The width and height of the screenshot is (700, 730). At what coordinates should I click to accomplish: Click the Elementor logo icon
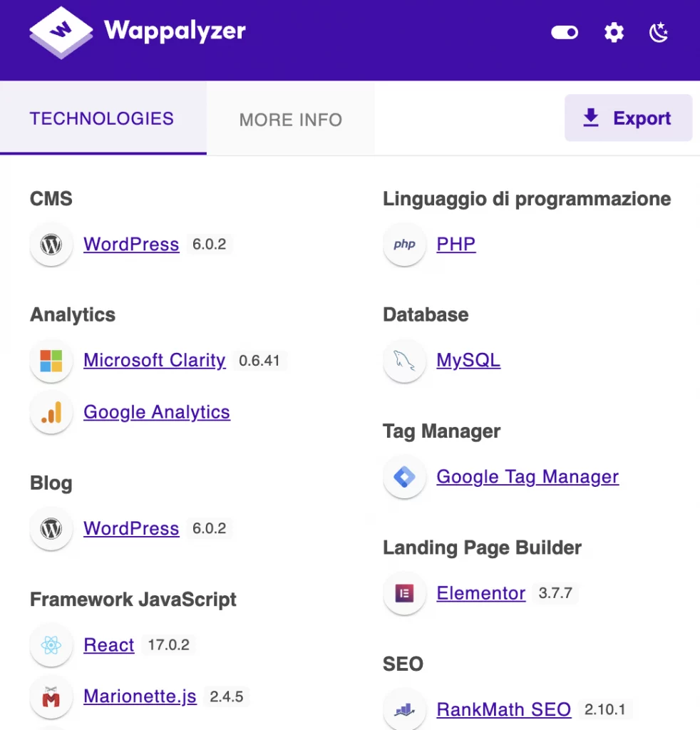click(404, 594)
